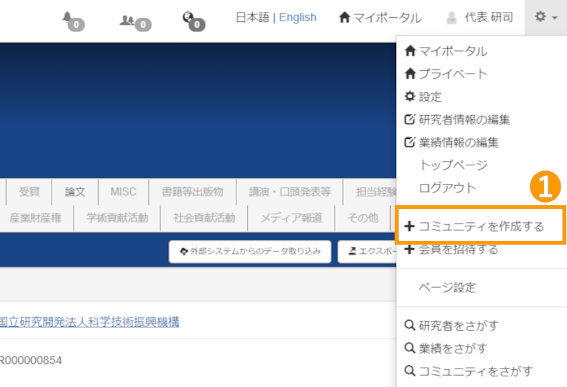This screenshot has height=387, width=567.
Task: Click magnifier icon beside コミュニティをさがす
Action: [x=410, y=371]
